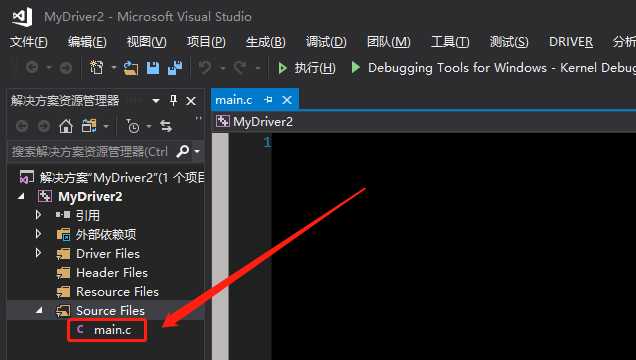Screen dimensions: 636x360
Task: Open the MyDriver2 scope navigation dropdown
Action: 425,121
